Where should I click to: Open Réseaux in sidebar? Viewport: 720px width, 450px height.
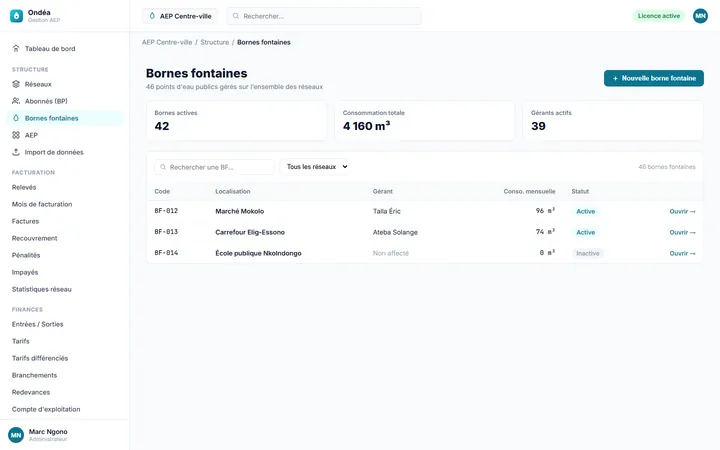point(65,84)
